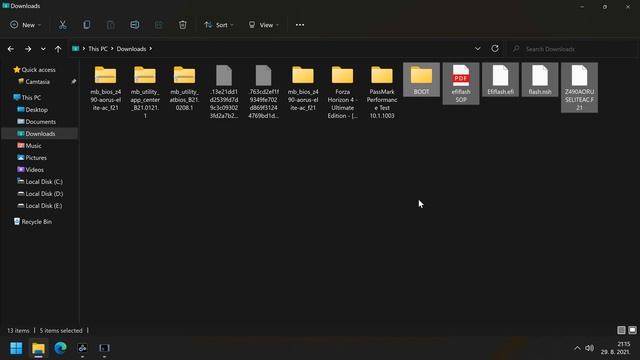Open Local Disk (C:) in sidebar
Image resolution: width=640 pixels, height=360 pixels.
pos(44,182)
